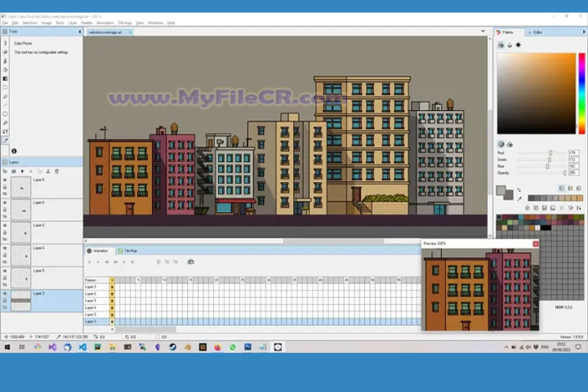The image size is (588, 392).
Task: Expand right panel tabs overflow arrow
Action: pyautogui.click(x=583, y=33)
